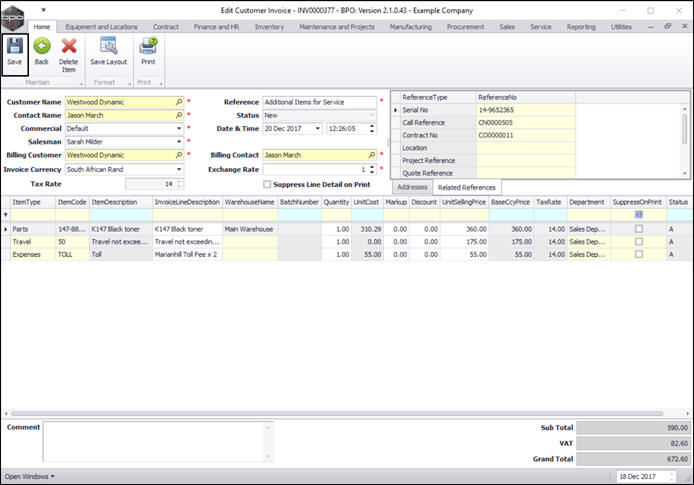This screenshot has width=694, height=485.
Task: Click the Save icon in the ribbon
Action: [14, 47]
